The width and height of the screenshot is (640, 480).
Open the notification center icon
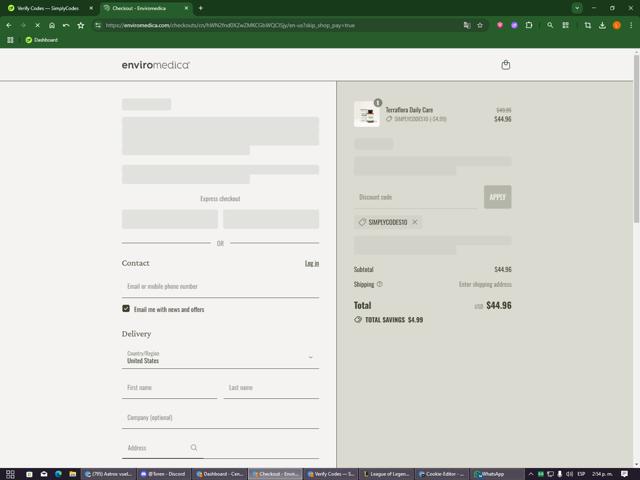point(624,474)
